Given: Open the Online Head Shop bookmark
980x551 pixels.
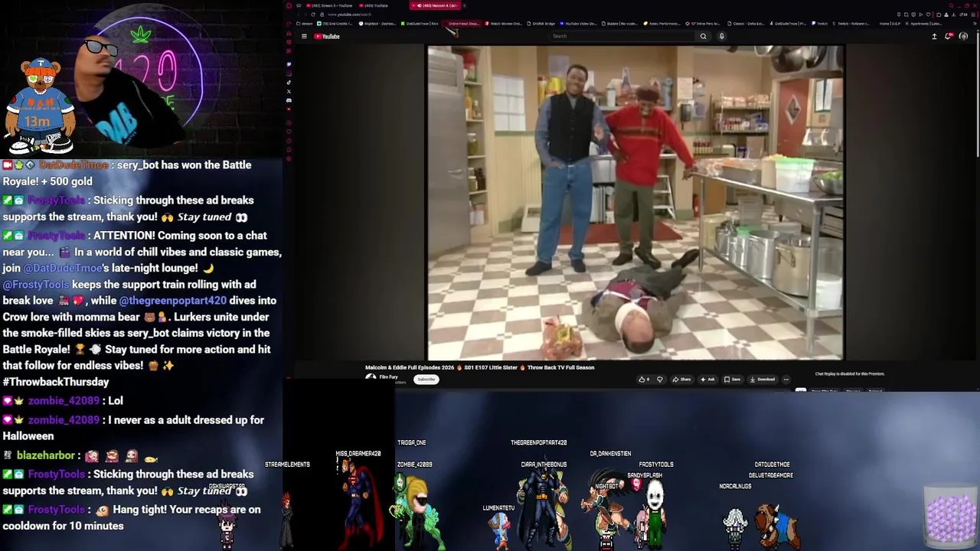Looking at the screenshot, I should point(462,24).
